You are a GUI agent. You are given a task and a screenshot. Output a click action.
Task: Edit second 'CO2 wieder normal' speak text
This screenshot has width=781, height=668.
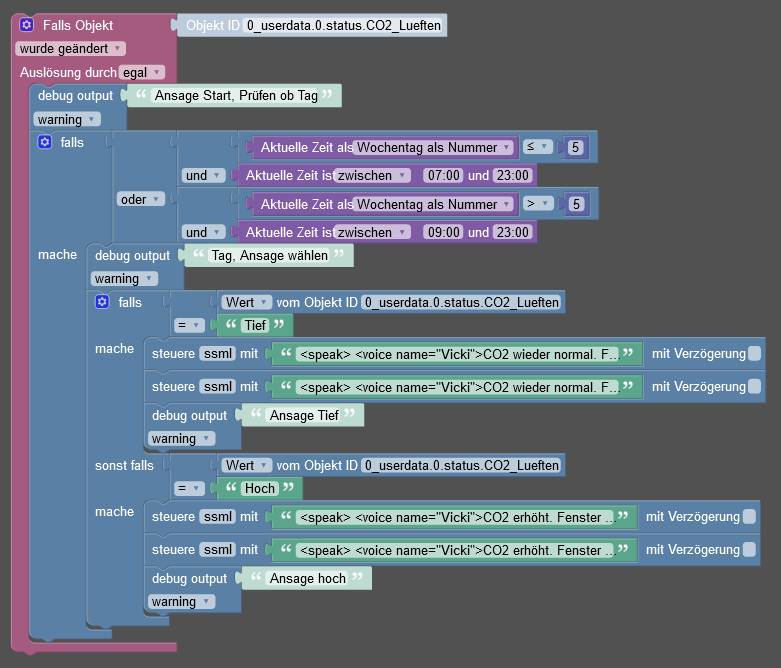click(x=458, y=387)
